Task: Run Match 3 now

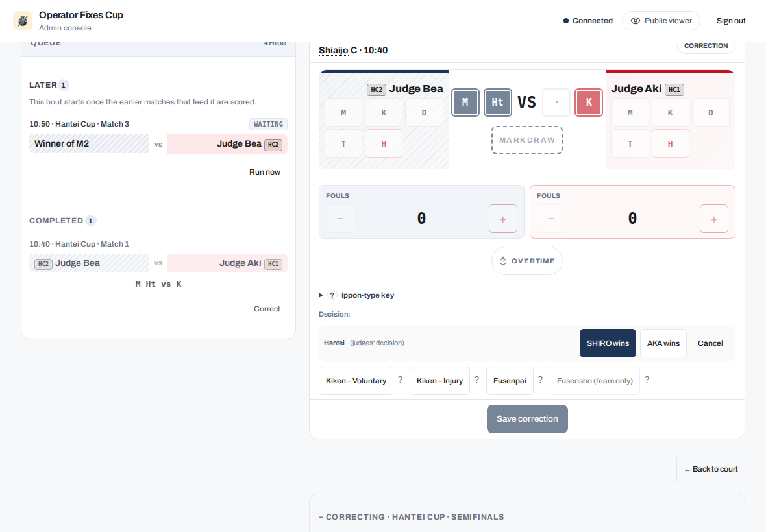Action: click(265, 172)
